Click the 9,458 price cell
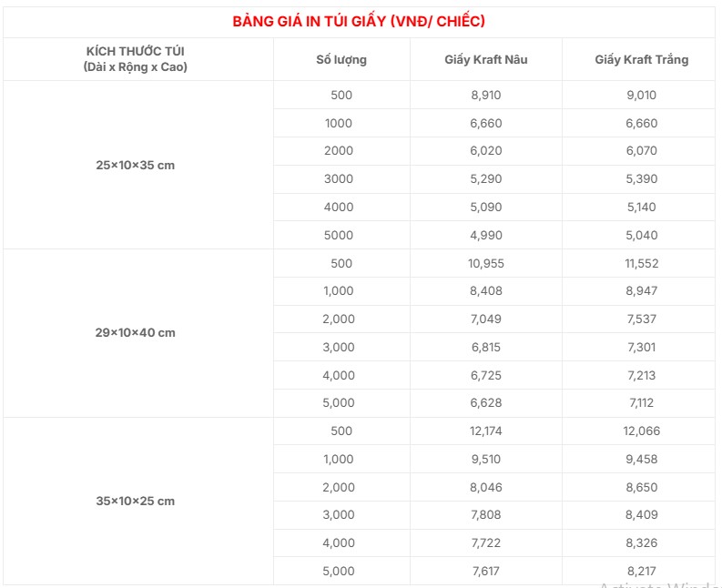This screenshot has height=588, width=722. [641, 460]
